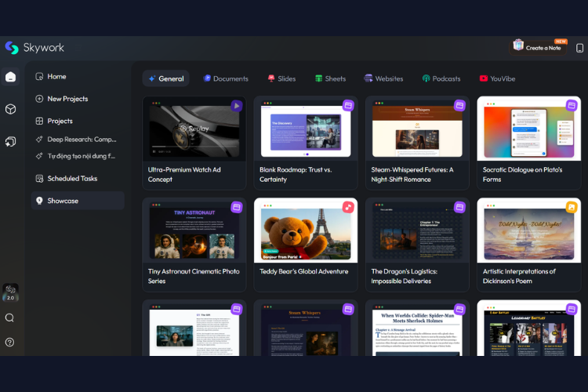This screenshot has height=392, width=588.
Task: Click the Skywork brand name text
Action: [44, 48]
